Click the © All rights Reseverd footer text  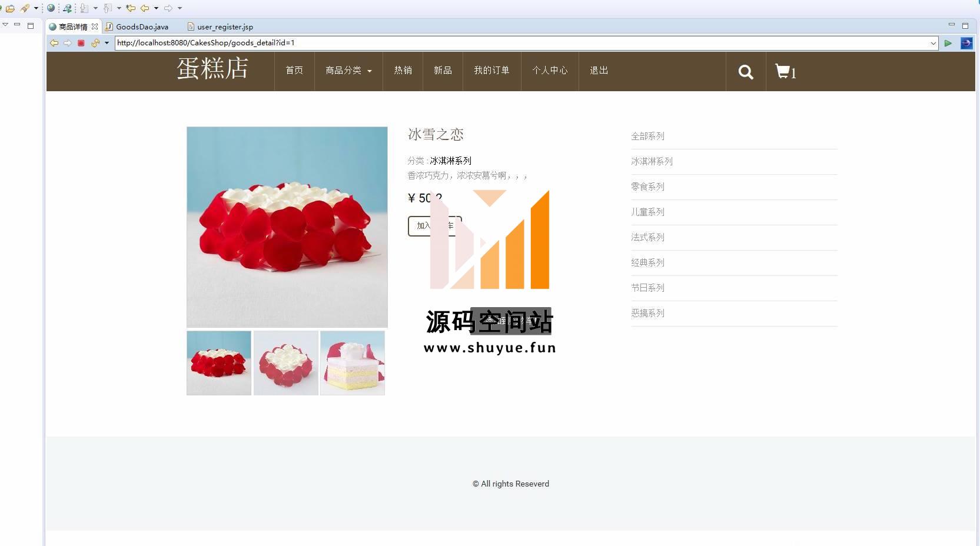[511, 484]
